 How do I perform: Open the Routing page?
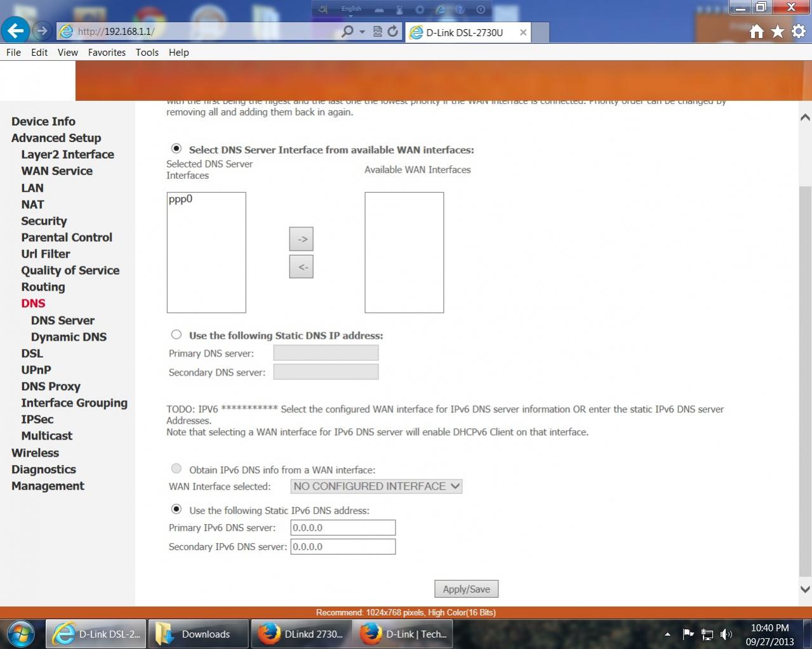(43, 287)
